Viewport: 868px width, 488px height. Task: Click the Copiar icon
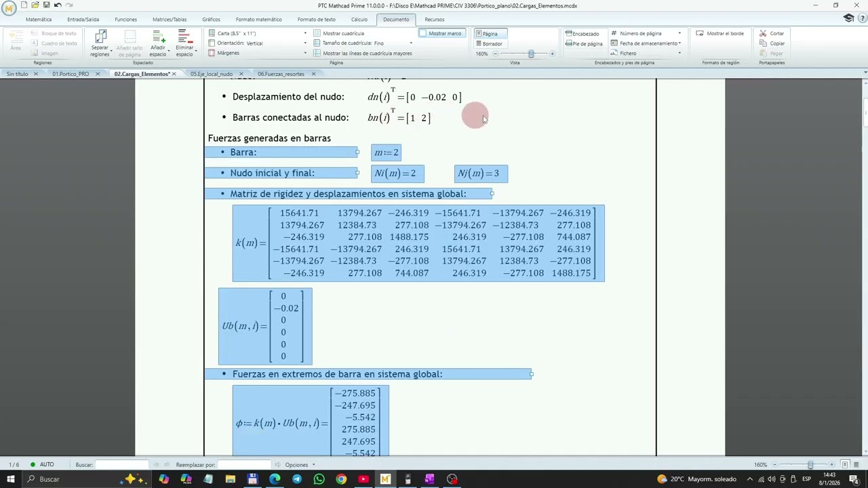[763, 43]
